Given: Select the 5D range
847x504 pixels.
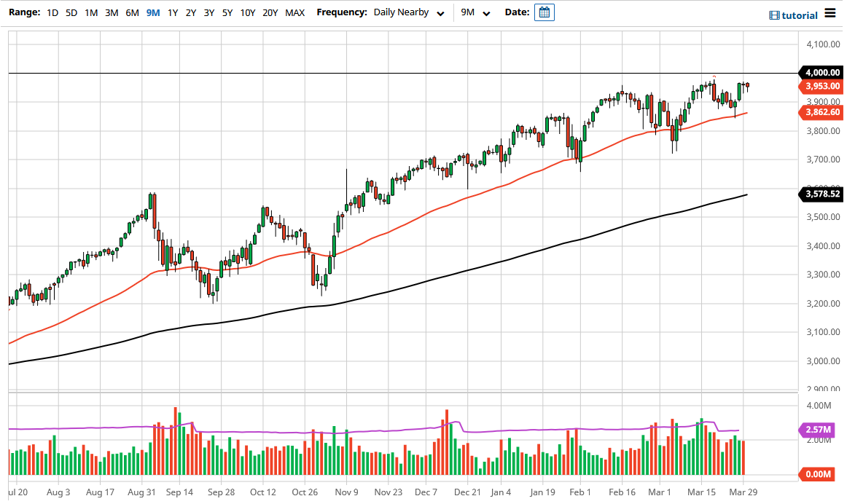Looking at the screenshot, I should pyautogui.click(x=71, y=12).
